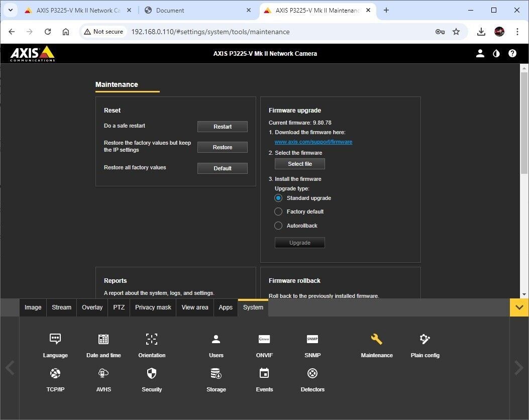This screenshot has height=420, width=529.
Task: Open the SNMP settings icon
Action: 312,339
